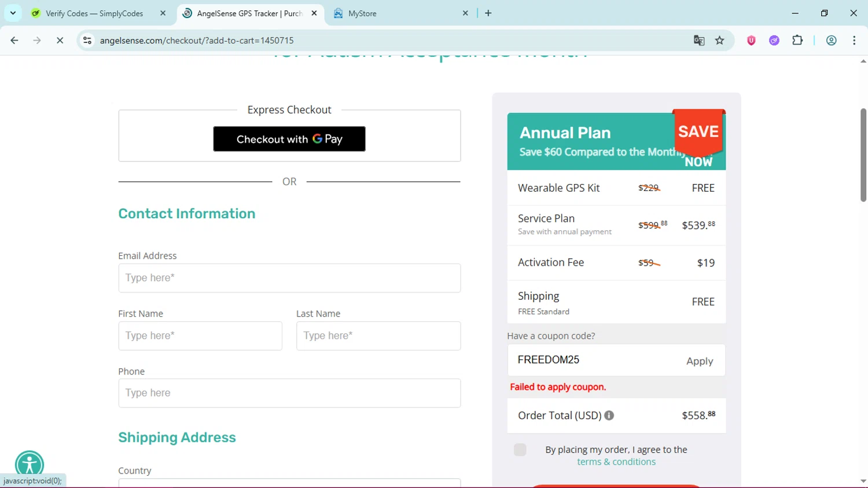Click the Failed to apply coupon message
The height and width of the screenshot is (488, 868).
[x=558, y=387]
